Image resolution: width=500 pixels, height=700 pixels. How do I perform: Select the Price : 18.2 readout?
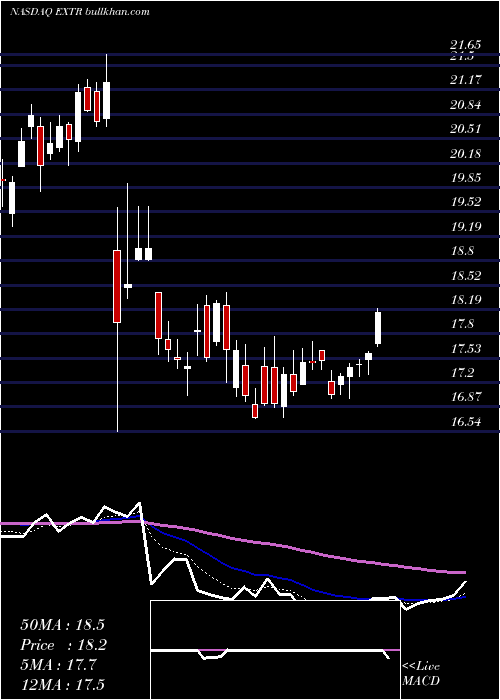point(62,645)
